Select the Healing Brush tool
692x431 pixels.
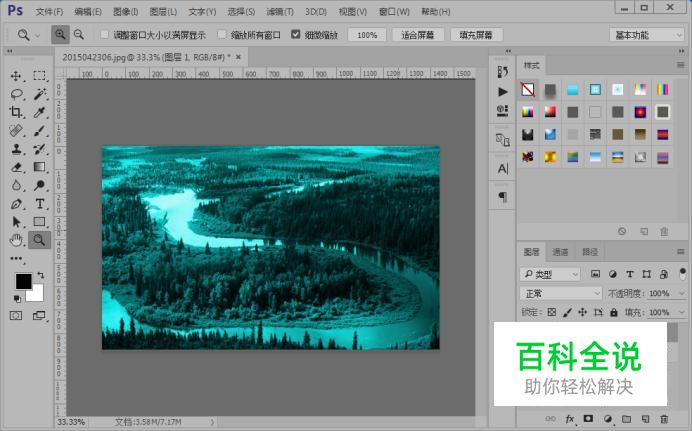click(16, 131)
